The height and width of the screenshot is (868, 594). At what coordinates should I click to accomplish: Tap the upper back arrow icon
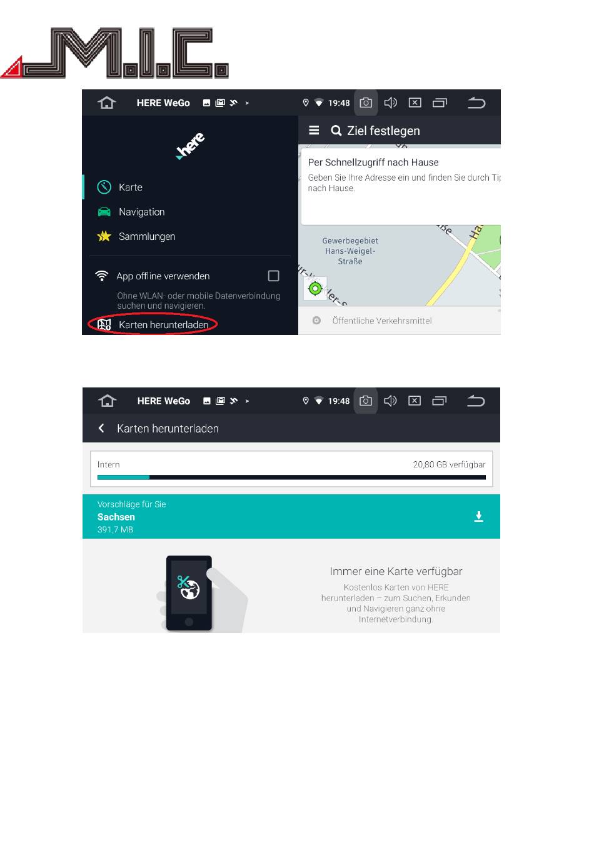[476, 102]
